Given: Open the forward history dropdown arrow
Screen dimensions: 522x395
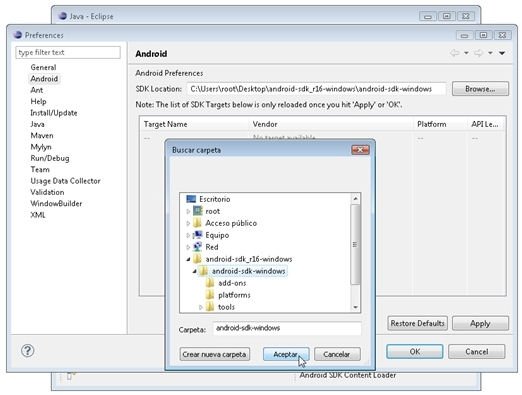Looking at the screenshot, I should tap(490, 53).
